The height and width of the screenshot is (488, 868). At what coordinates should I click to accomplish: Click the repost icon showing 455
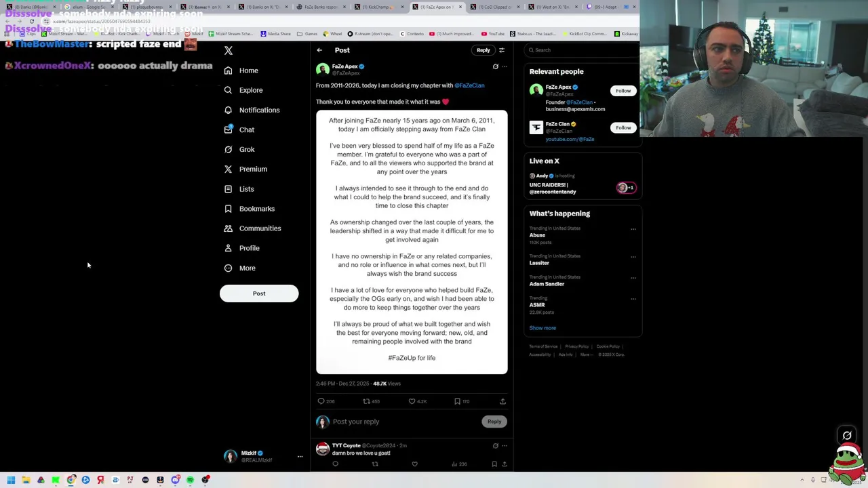[x=367, y=401]
